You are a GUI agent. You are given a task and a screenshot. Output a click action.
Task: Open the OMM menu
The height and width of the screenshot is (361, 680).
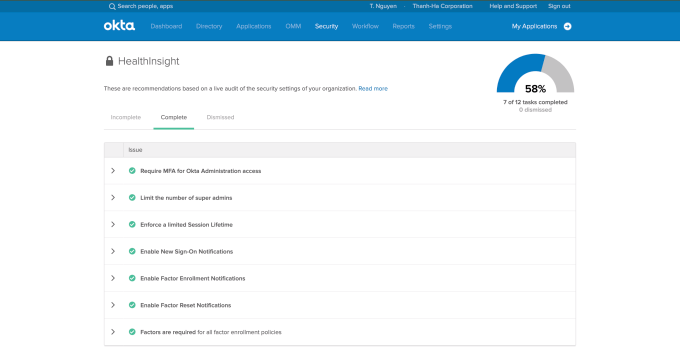point(293,26)
